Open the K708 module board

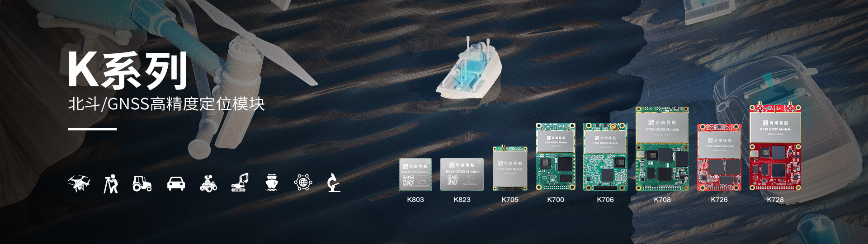pyautogui.click(x=662, y=149)
